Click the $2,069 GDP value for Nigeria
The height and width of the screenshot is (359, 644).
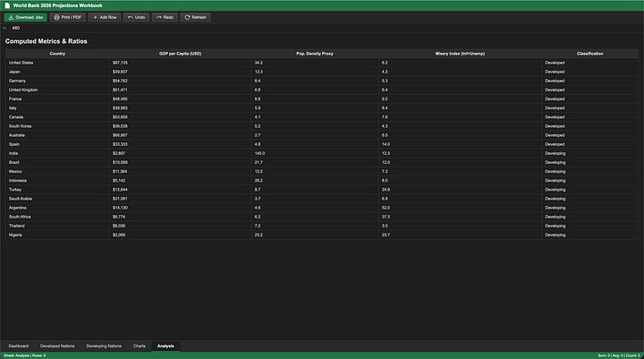coord(181,235)
